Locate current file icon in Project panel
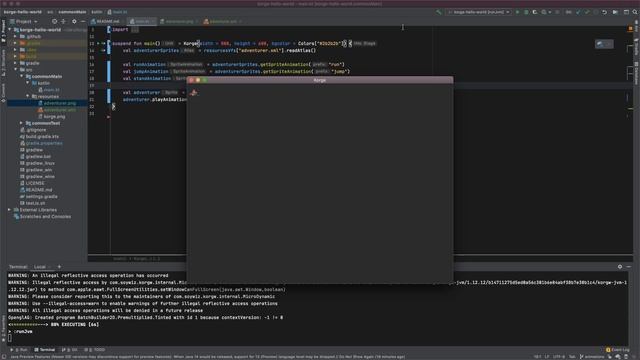The height and width of the screenshot is (360, 640). (x=54, y=21)
